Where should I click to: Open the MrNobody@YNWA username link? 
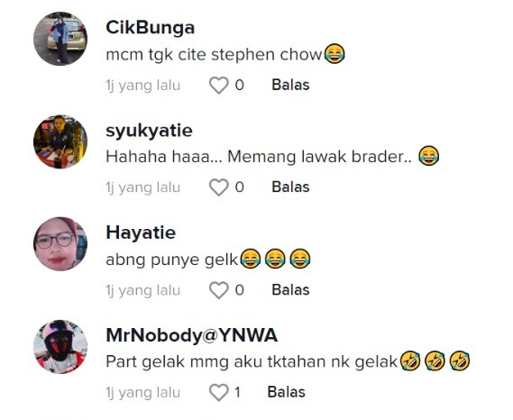coord(192,335)
